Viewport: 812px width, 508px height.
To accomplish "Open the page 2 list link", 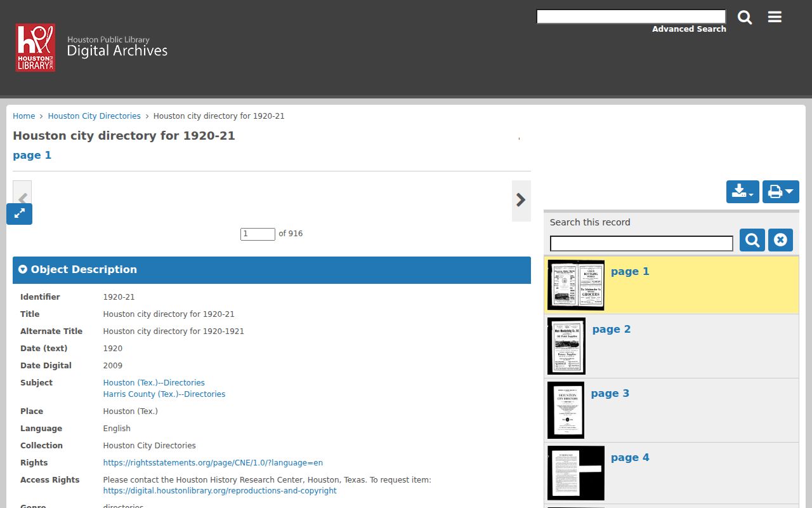I will click(x=612, y=330).
